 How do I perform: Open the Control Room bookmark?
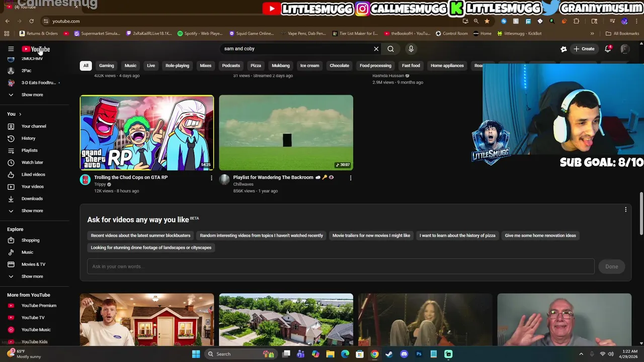[x=451, y=33]
